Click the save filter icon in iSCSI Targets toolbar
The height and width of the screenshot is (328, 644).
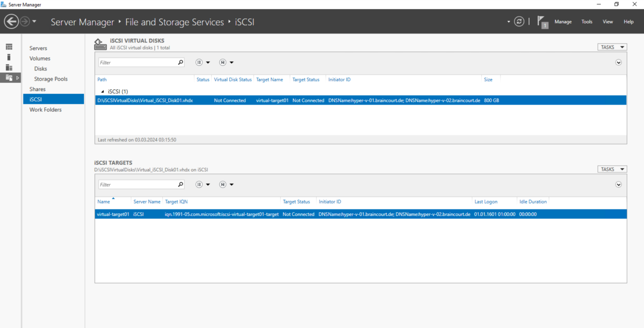(x=223, y=184)
